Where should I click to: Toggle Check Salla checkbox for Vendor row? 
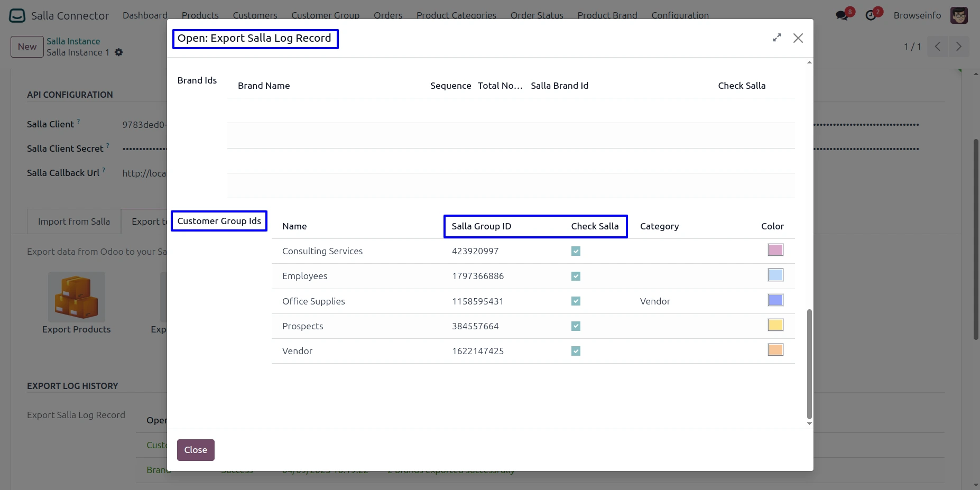coord(576,351)
